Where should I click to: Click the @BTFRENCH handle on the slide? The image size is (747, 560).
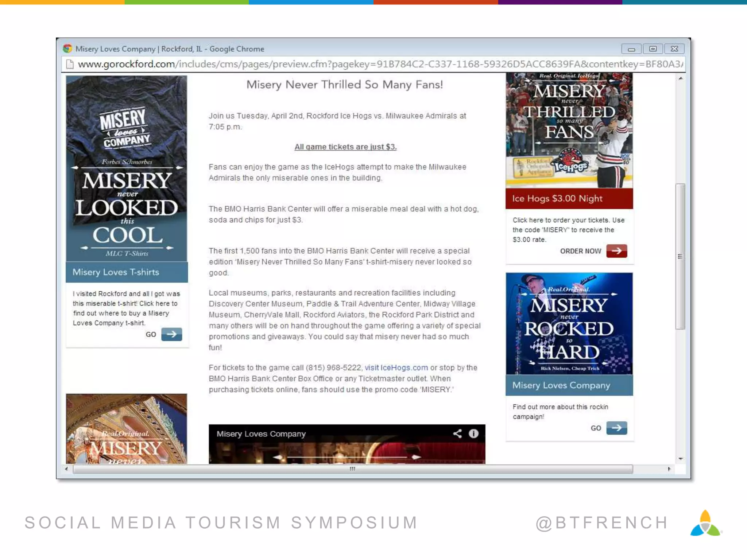click(x=602, y=522)
